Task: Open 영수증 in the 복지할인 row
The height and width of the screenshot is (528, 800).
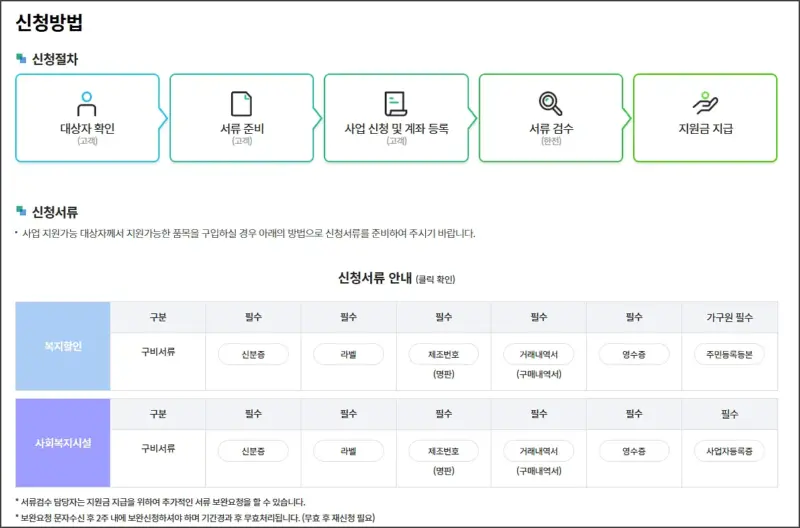Action: (634, 355)
